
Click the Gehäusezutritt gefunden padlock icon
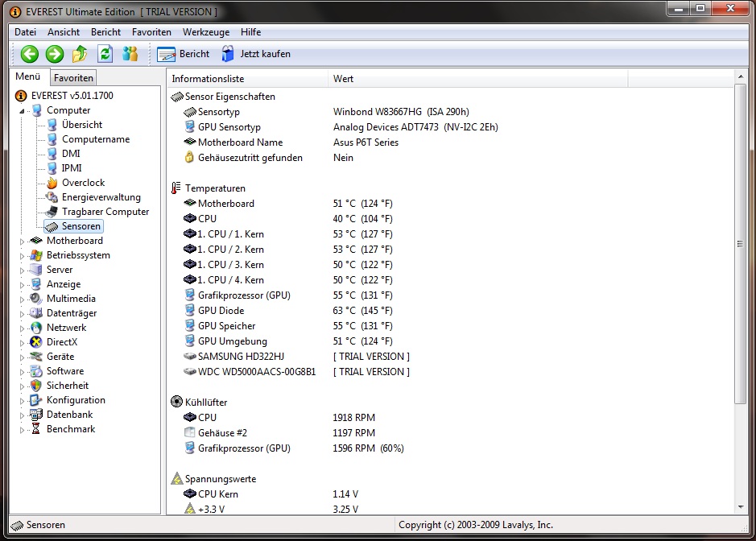[190, 158]
